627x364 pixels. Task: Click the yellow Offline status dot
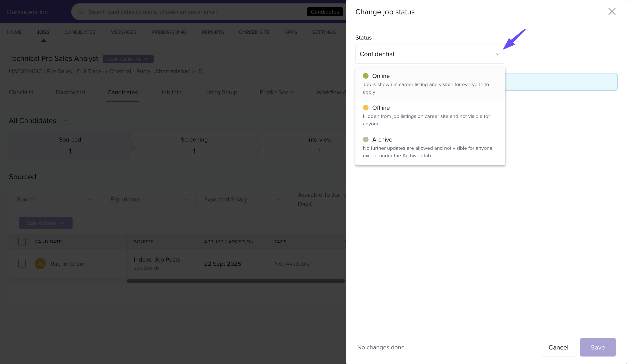365,108
